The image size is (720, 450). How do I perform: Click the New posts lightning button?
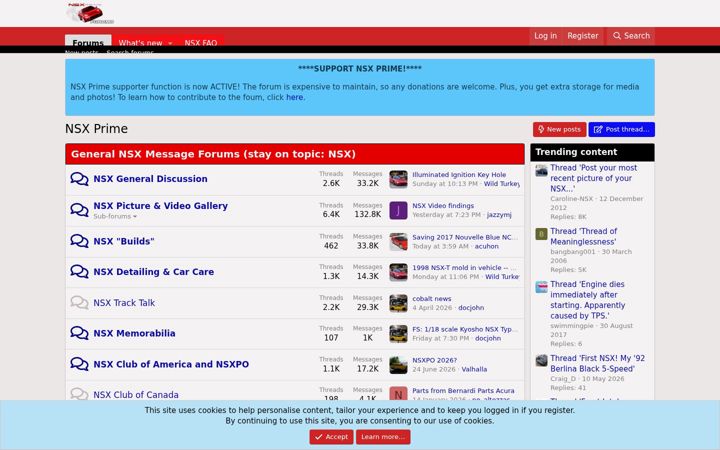point(559,129)
